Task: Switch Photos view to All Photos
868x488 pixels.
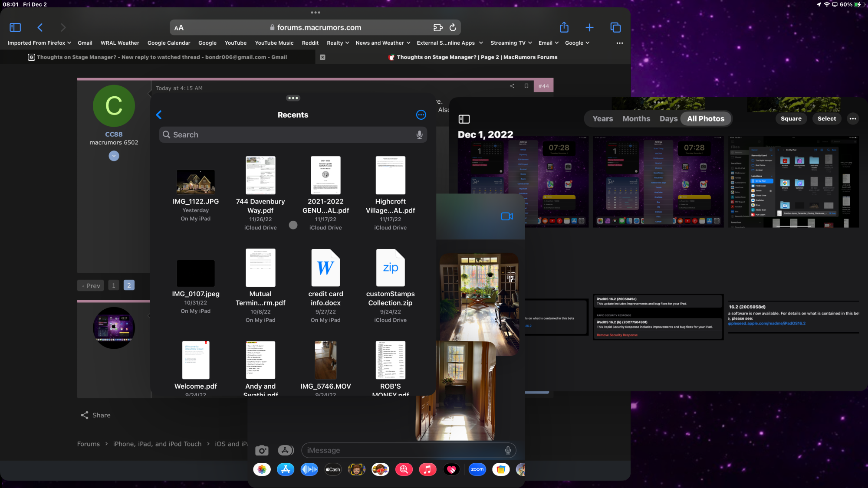Action: coord(706,119)
